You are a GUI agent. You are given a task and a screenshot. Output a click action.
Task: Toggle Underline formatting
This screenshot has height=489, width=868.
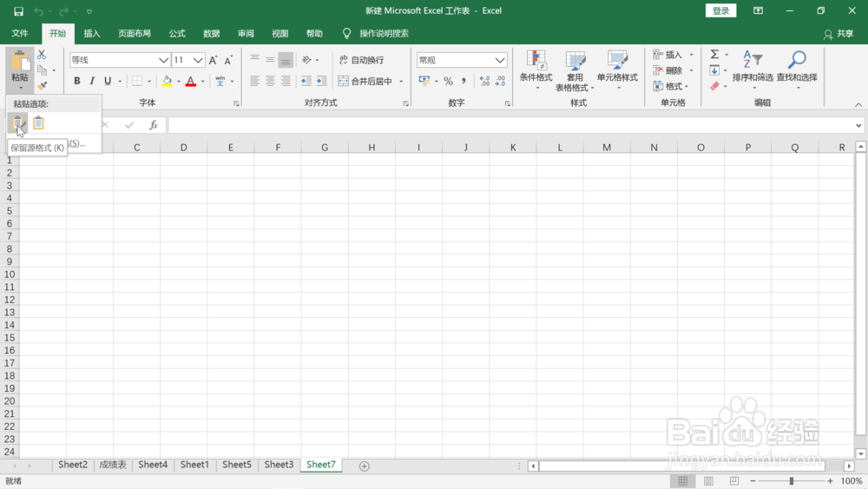tap(108, 82)
